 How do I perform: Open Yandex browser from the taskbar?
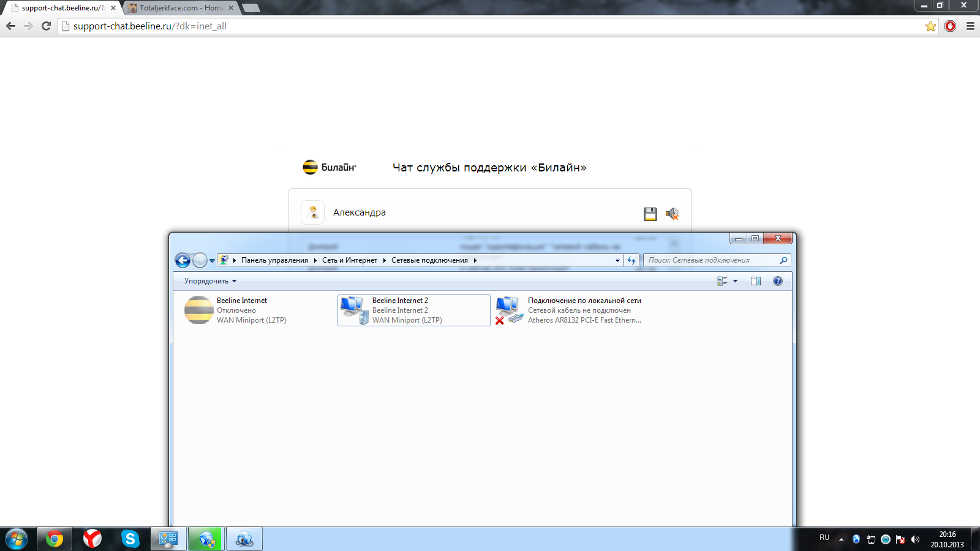pyautogui.click(x=92, y=539)
